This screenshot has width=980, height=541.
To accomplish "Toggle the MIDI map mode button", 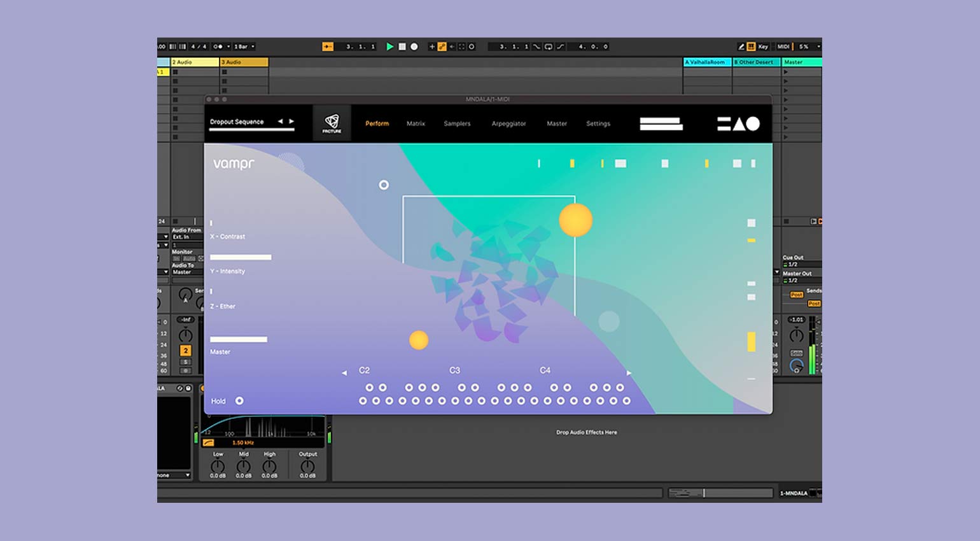I will 783,46.
